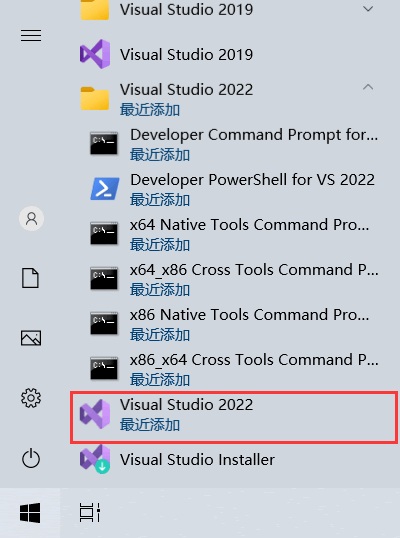Collapse the Visual Studio 2022 folder chevron
Viewport: 400px width, 538px height.
point(368,87)
